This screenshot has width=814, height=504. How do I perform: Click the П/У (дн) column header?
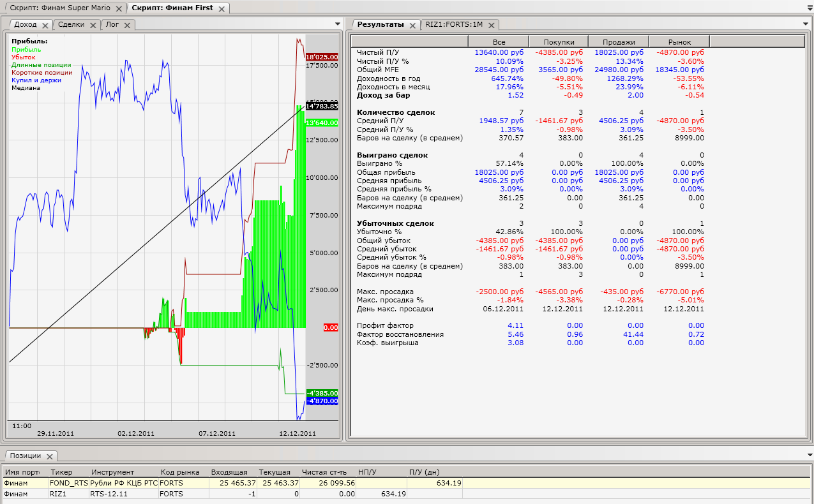coord(435,472)
